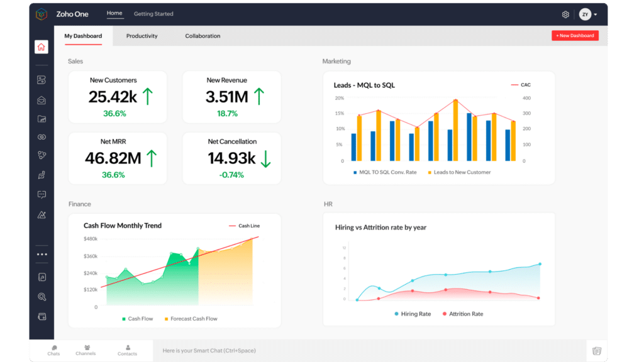Switch to the Productivity tab

click(x=142, y=36)
